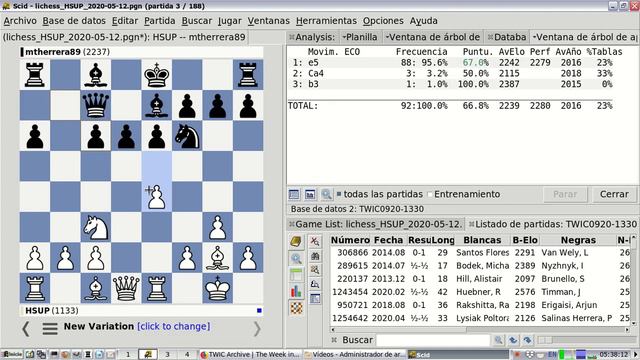640x360 pixels.
Task: Click into the Buscar text field
Action: (433, 340)
